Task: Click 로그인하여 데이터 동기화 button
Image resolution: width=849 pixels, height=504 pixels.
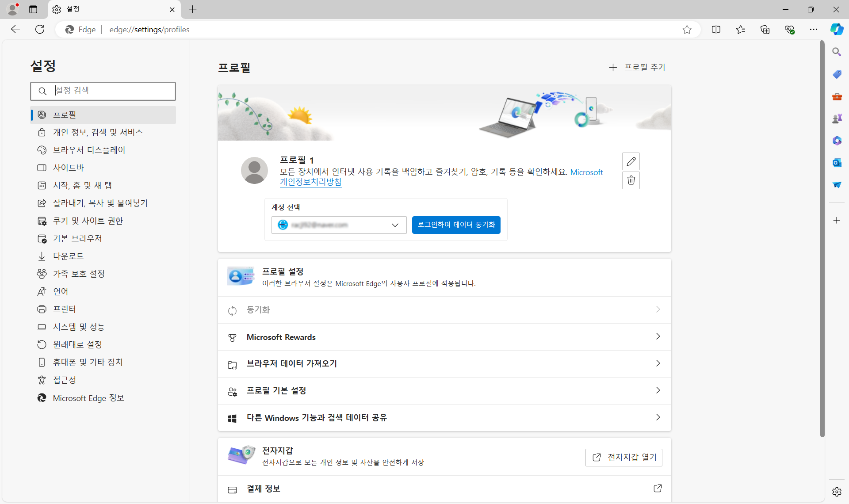Action: (456, 225)
